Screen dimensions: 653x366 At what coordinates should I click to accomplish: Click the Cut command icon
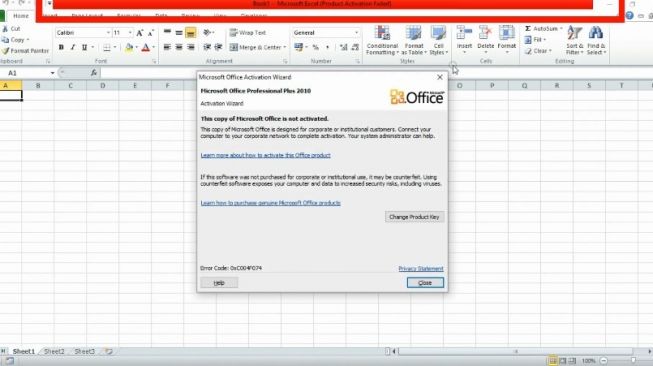click(x=5, y=29)
